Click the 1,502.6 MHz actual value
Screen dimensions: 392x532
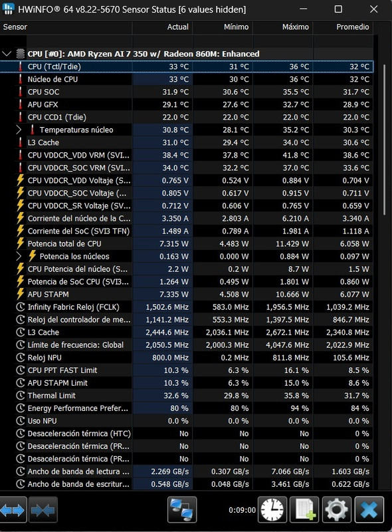pyautogui.click(x=167, y=307)
